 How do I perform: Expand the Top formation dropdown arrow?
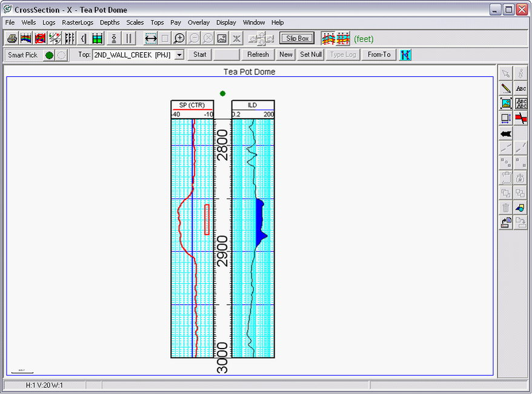point(179,55)
